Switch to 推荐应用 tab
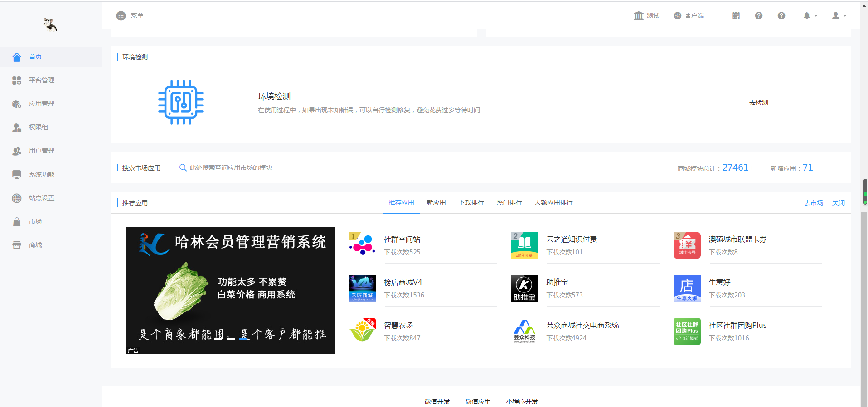The width and height of the screenshot is (868, 407). point(401,203)
